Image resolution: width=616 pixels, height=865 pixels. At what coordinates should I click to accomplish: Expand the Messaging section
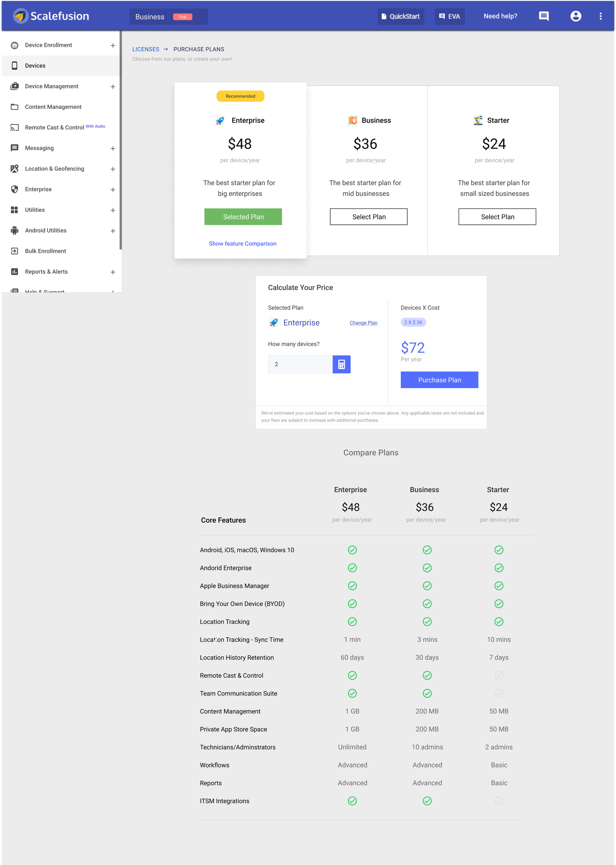pyautogui.click(x=113, y=149)
